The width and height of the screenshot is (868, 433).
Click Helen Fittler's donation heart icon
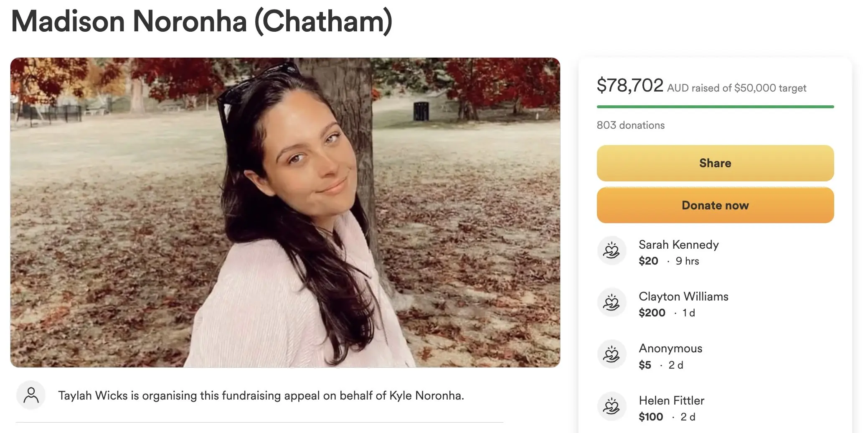(x=611, y=406)
